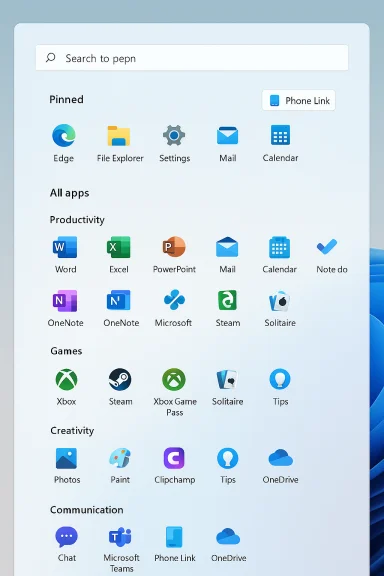Image resolution: width=384 pixels, height=576 pixels.
Task: Select the Communication group heading
Action: pyautogui.click(x=87, y=510)
